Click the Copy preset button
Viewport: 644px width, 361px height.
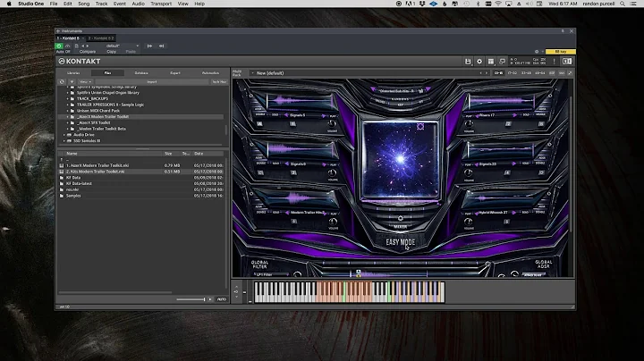point(112,52)
